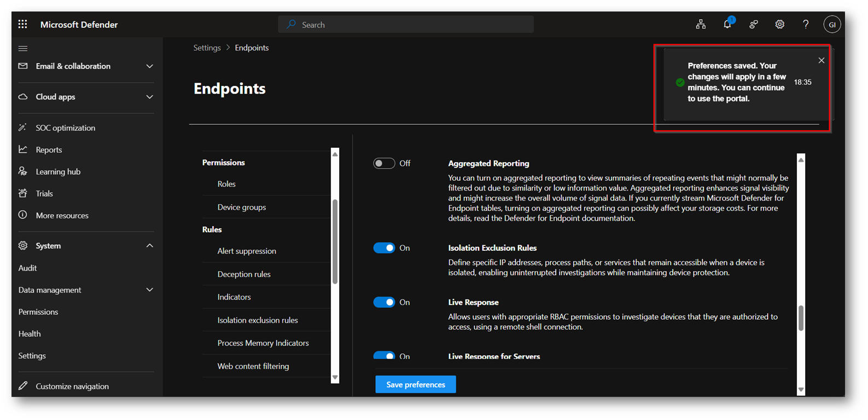Image resolution: width=868 pixels, height=420 pixels.
Task: Open the notifications bell
Action: pos(727,24)
